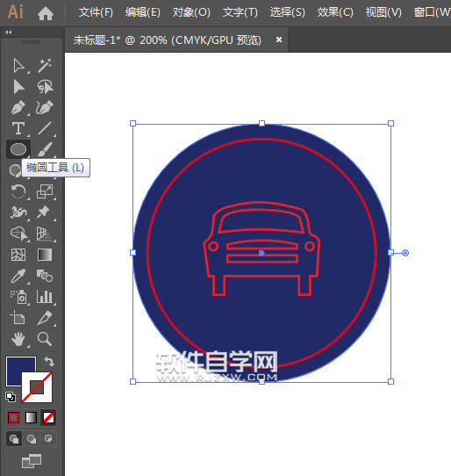
Task: Close the 未标题-1* document tab
Action: click(279, 40)
